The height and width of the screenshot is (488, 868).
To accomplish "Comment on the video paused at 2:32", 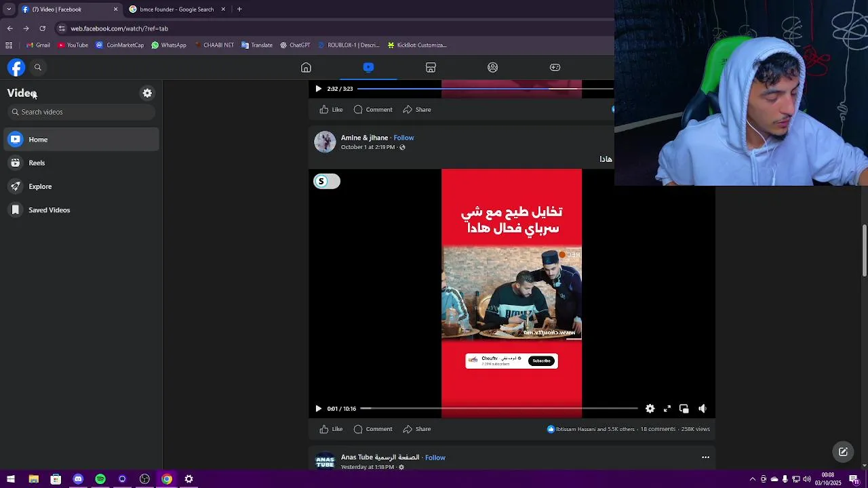I will tap(373, 109).
